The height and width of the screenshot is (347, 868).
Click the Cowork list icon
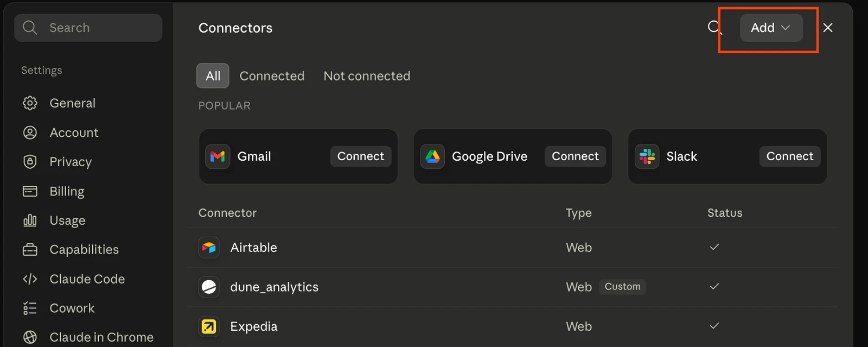click(30, 308)
